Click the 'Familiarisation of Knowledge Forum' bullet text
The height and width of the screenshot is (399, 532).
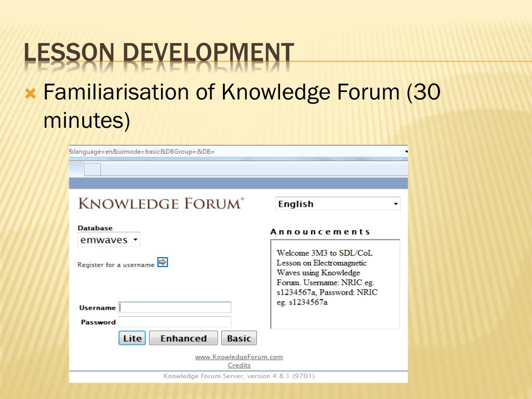pyautogui.click(x=242, y=106)
